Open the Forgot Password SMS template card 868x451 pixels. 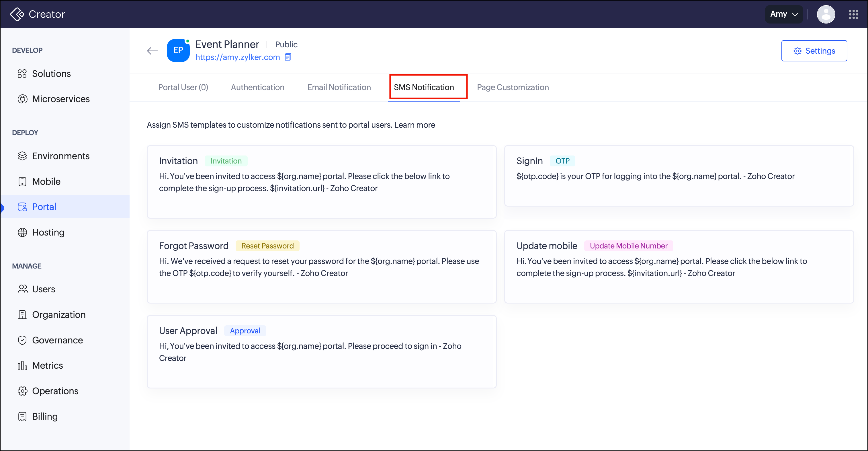tap(321, 267)
